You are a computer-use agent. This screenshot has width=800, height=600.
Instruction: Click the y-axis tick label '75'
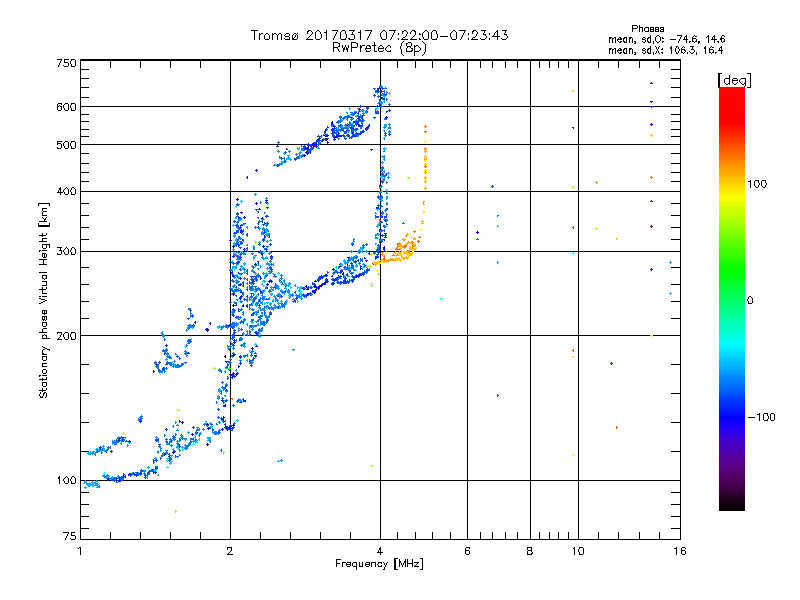point(70,536)
